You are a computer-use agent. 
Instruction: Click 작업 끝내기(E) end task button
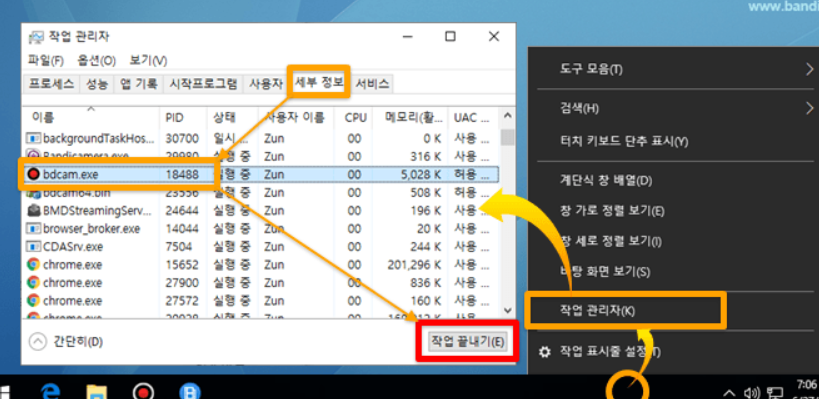(467, 342)
